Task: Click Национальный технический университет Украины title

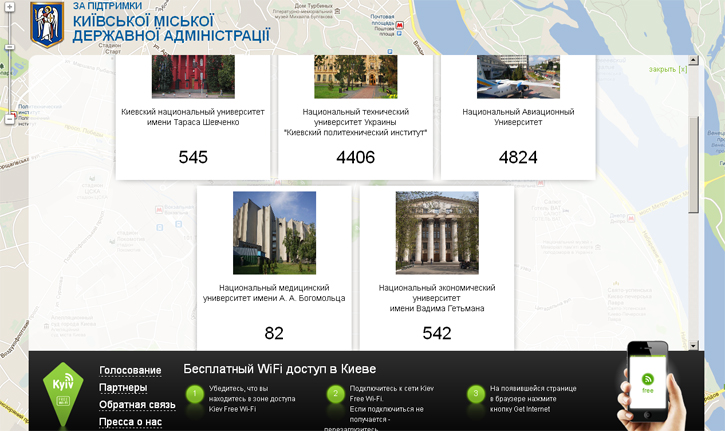Action: tap(356, 122)
